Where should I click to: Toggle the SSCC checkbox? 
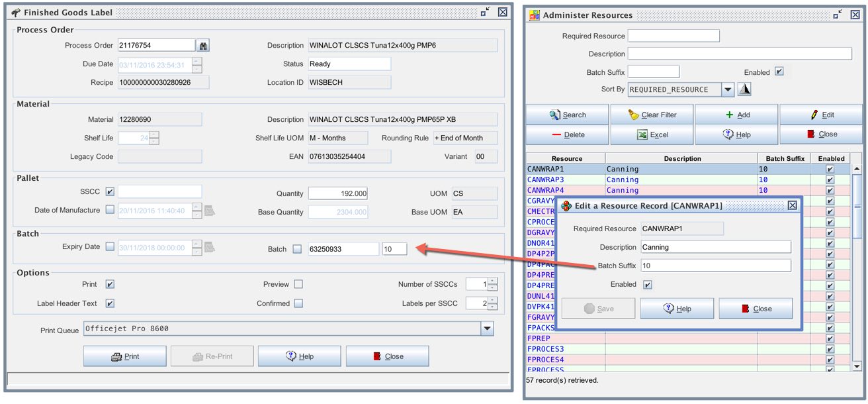tap(110, 191)
